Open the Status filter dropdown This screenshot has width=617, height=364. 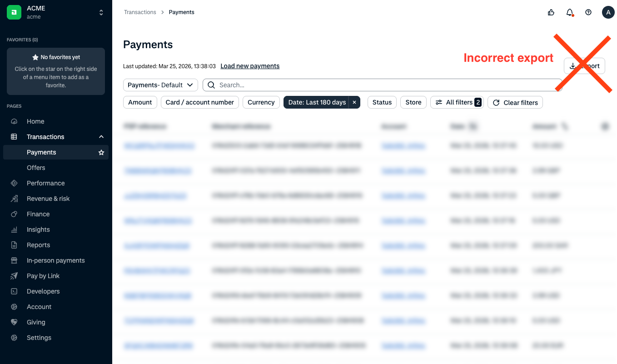(x=382, y=102)
